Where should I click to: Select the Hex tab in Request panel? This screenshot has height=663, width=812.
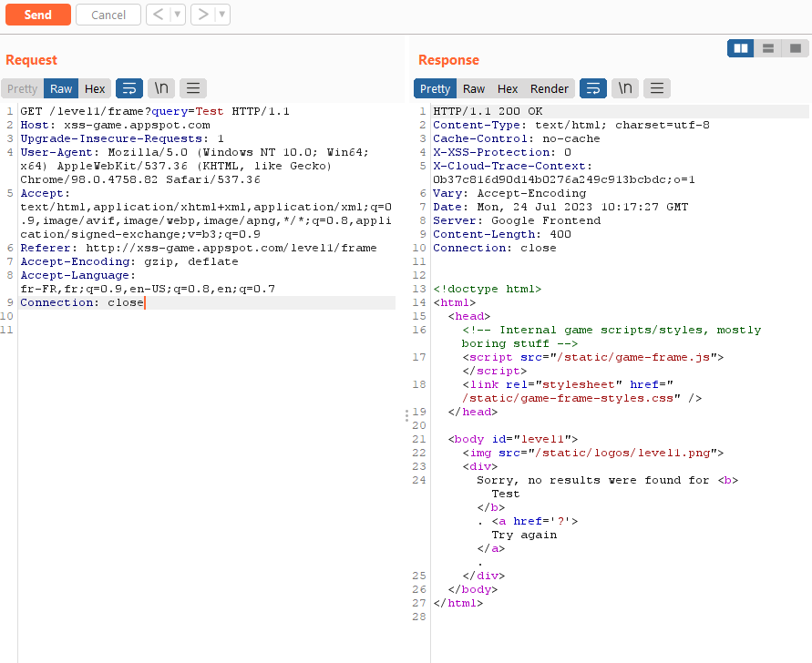point(95,88)
